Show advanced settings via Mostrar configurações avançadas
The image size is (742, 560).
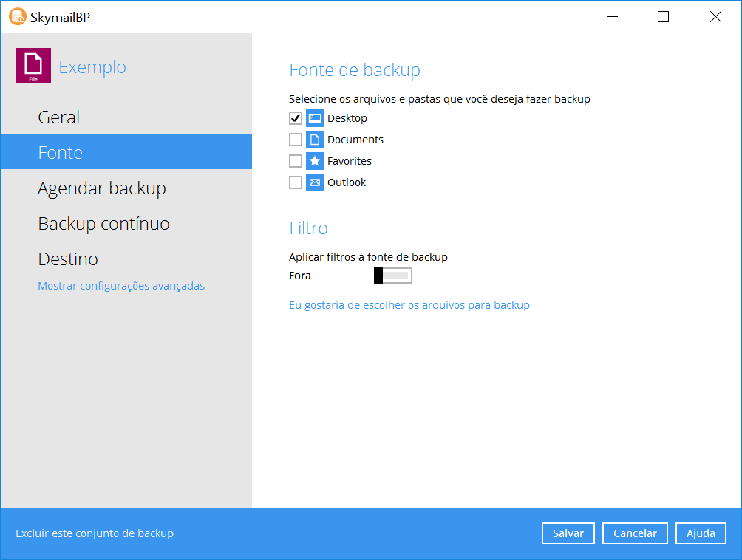coord(121,286)
